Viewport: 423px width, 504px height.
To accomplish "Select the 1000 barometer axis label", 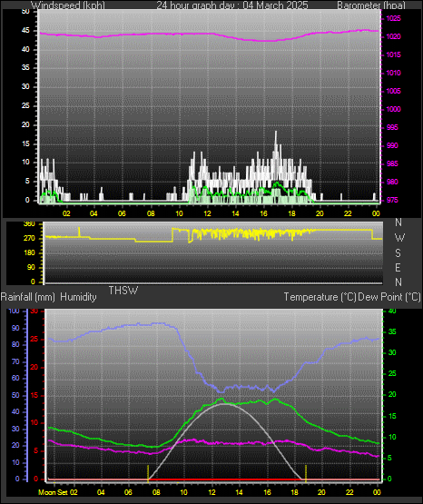I will [393, 109].
